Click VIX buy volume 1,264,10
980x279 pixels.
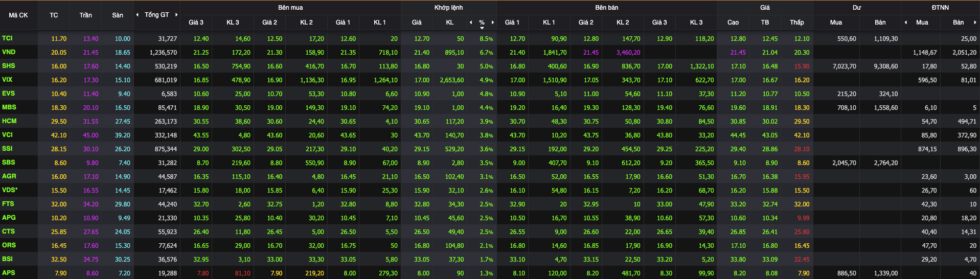tap(385, 80)
